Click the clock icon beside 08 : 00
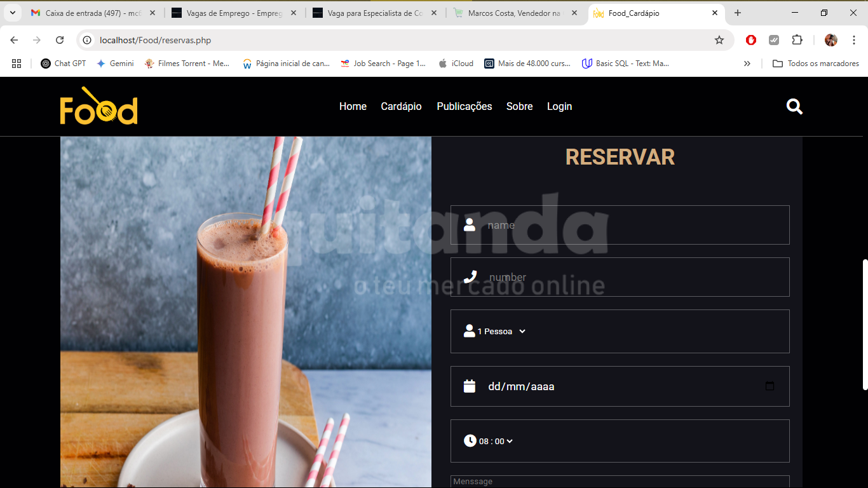This screenshot has height=488, width=868. [x=470, y=440]
